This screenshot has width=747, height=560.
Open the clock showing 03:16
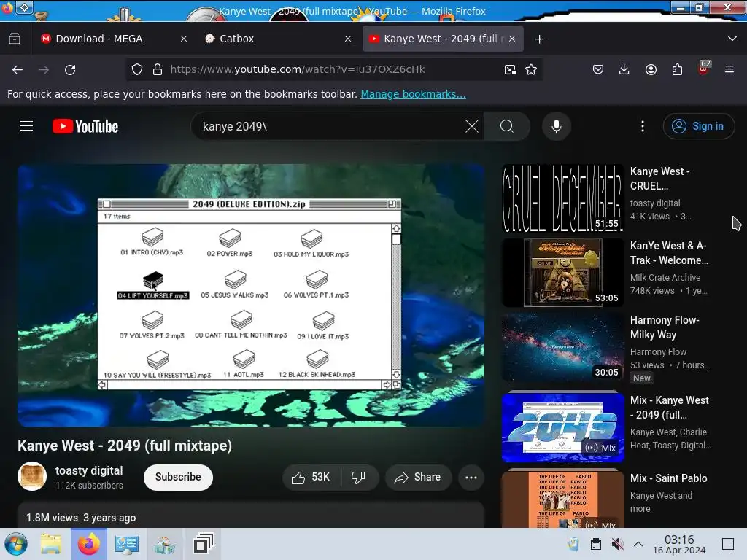[679, 544]
